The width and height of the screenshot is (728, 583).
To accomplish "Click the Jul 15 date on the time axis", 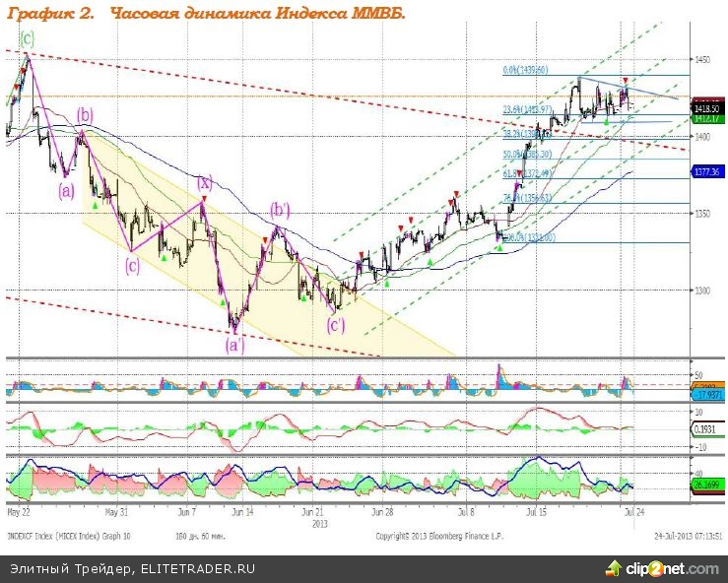I will point(537,513).
